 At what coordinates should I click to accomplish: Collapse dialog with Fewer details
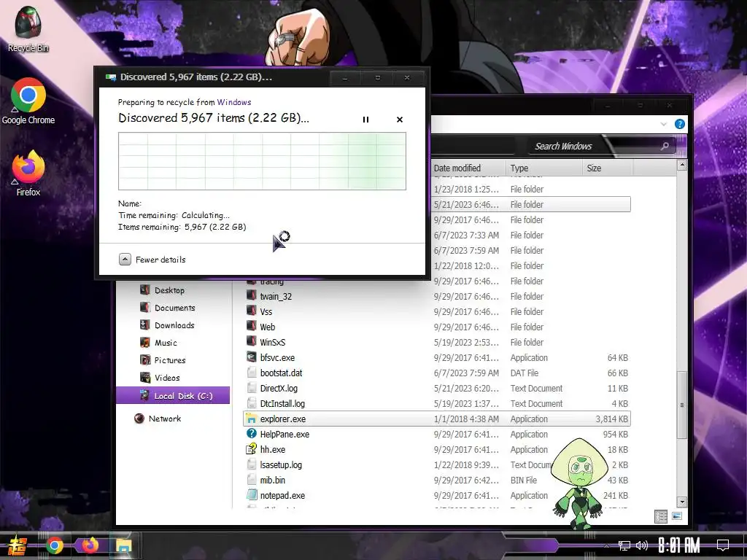coord(152,260)
